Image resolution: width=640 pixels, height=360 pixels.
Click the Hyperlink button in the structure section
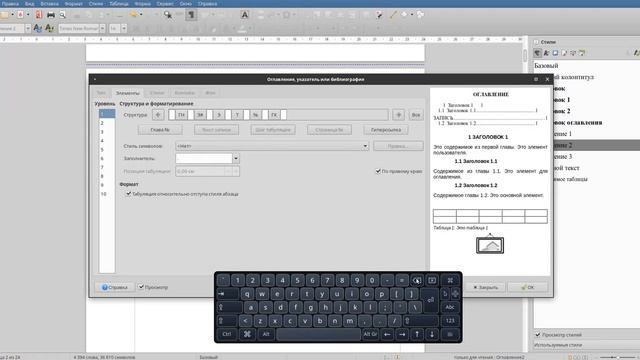(x=386, y=130)
